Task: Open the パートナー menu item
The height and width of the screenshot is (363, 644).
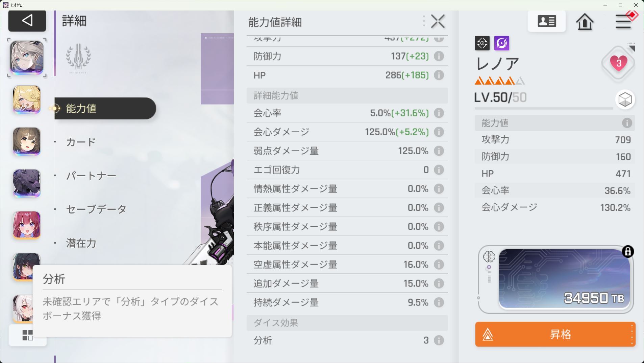Action: (x=91, y=176)
